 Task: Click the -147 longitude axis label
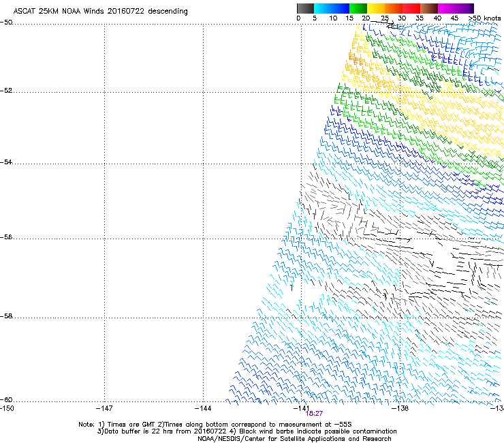(104, 408)
